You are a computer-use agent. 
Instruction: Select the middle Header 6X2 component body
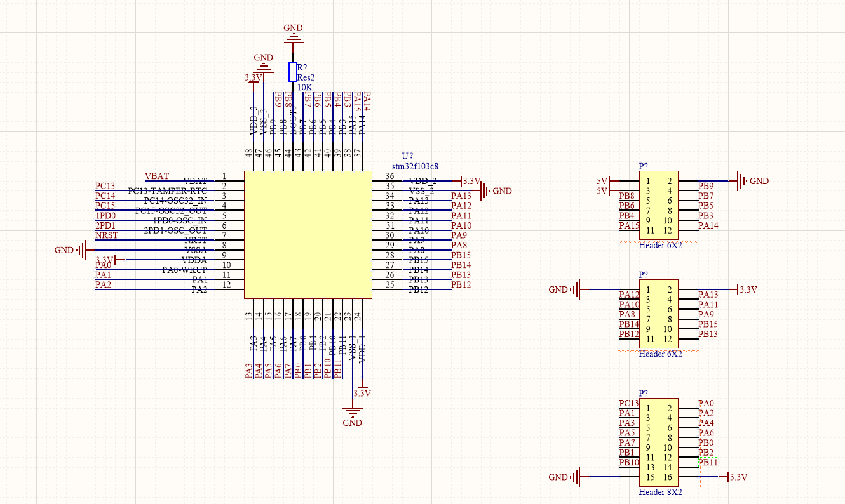click(x=658, y=314)
